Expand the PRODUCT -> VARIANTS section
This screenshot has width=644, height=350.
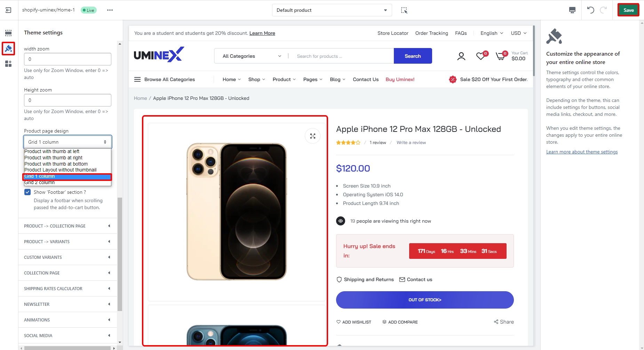tap(67, 241)
